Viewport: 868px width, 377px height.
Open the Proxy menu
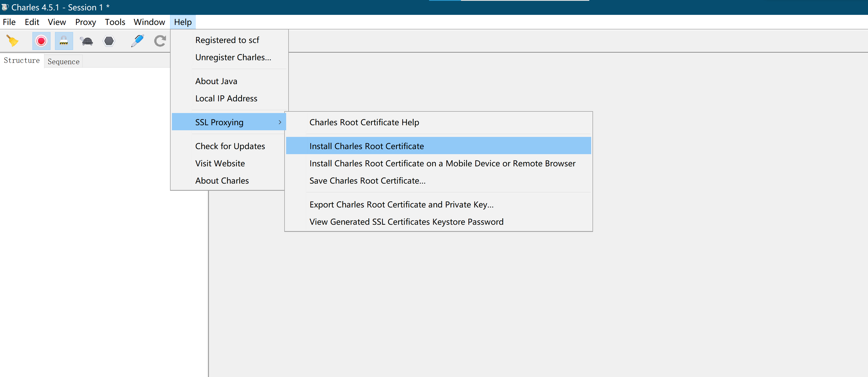[85, 22]
